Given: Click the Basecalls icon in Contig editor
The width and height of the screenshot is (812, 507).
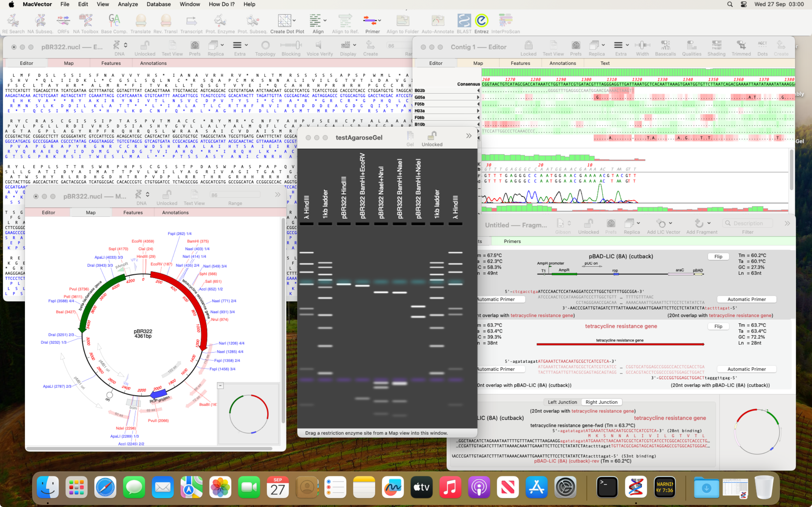Looking at the screenshot, I should pyautogui.click(x=665, y=45).
